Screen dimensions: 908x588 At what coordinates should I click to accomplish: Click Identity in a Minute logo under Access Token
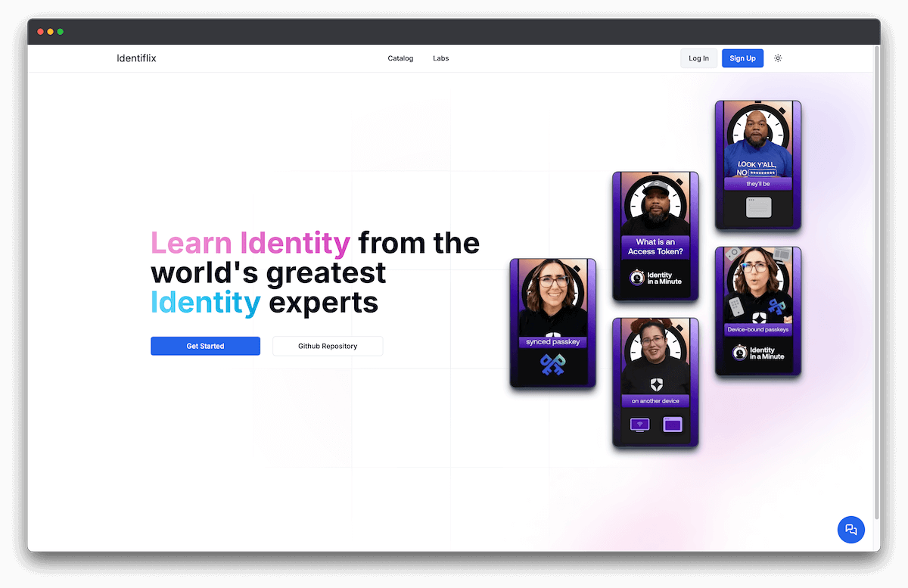[x=655, y=278]
